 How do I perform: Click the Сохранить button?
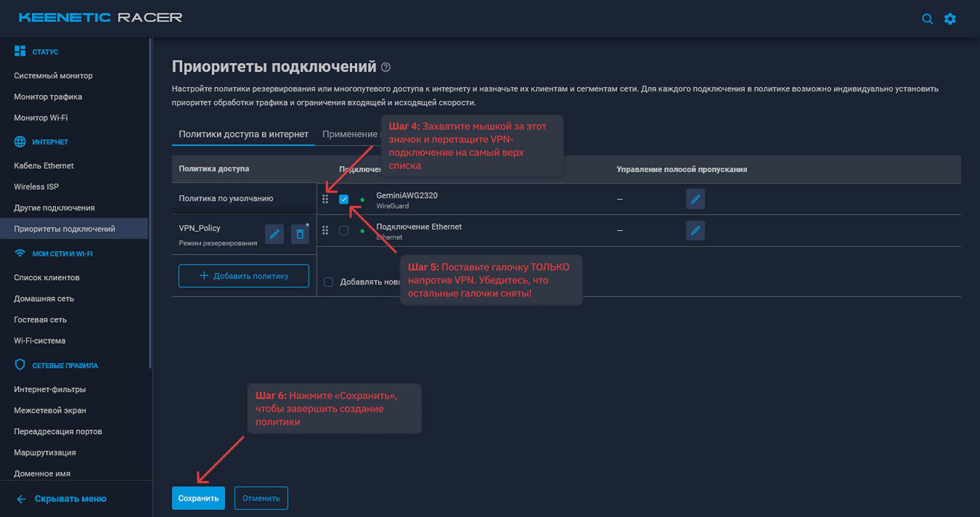click(x=198, y=498)
